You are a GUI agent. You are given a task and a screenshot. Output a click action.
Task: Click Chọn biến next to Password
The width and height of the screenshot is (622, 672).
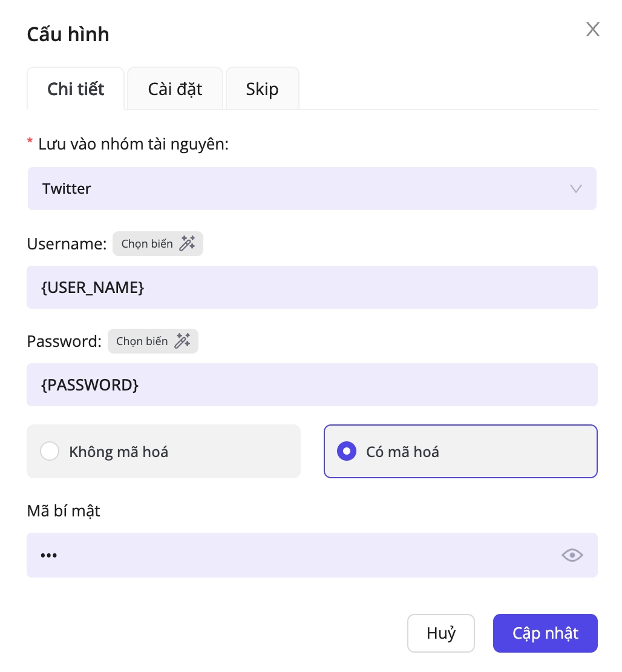[x=142, y=341]
